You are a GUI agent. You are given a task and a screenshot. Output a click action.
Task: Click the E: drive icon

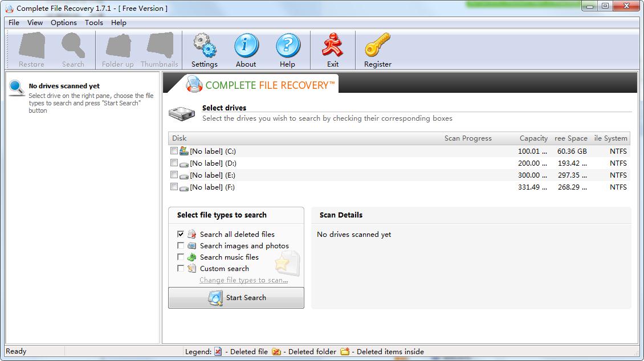click(x=184, y=175)
